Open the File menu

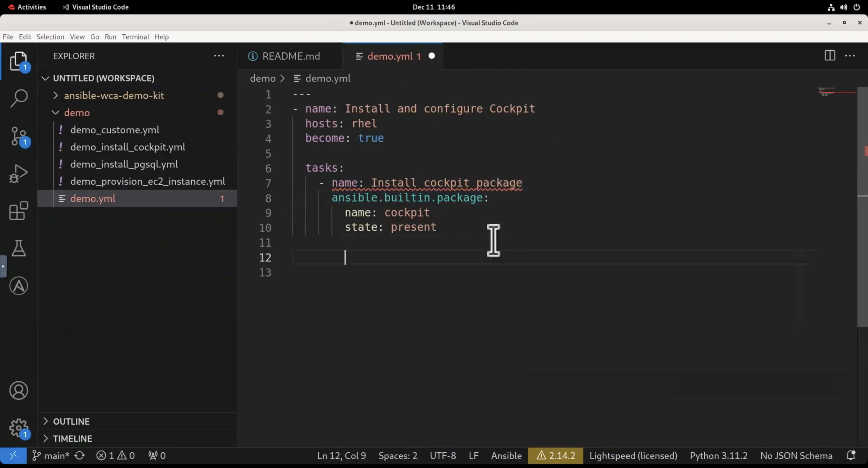pyautogui.click(x=8, y=37)
